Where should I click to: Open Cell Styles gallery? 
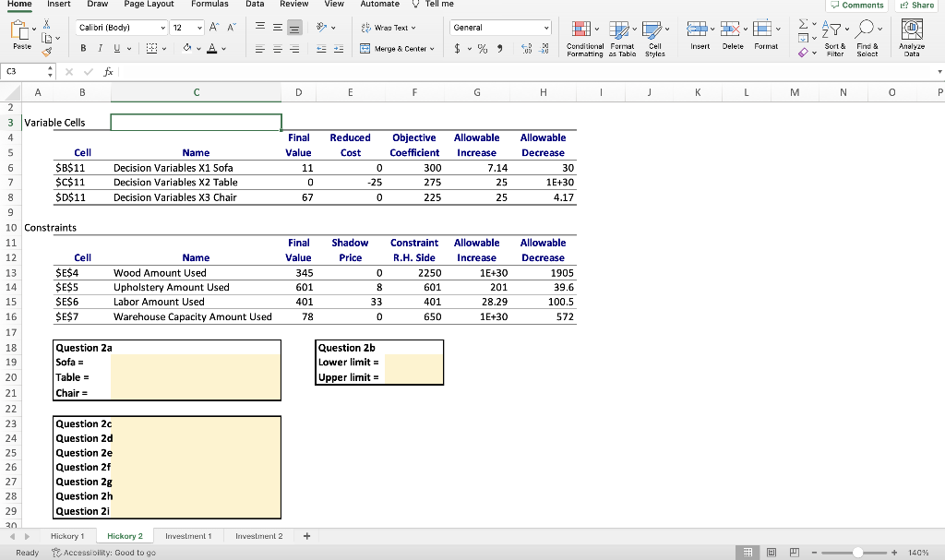(x=655, y=38)
